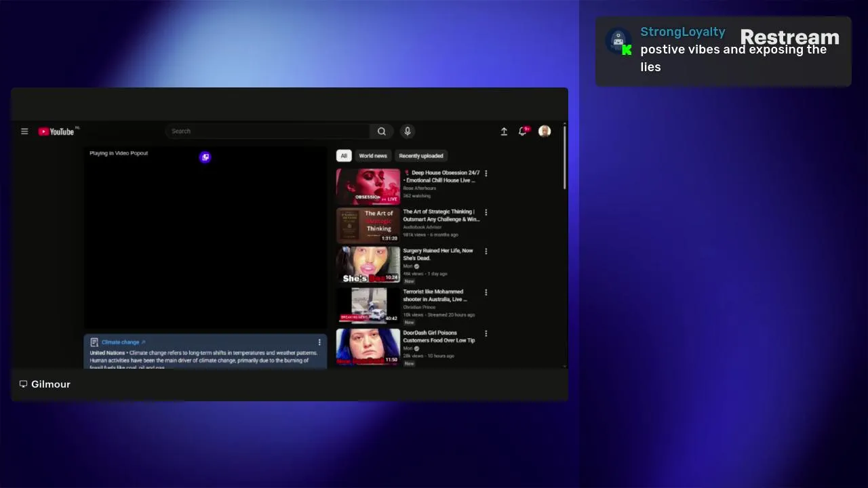Select the World news filter chip

(x=373, y=156)
